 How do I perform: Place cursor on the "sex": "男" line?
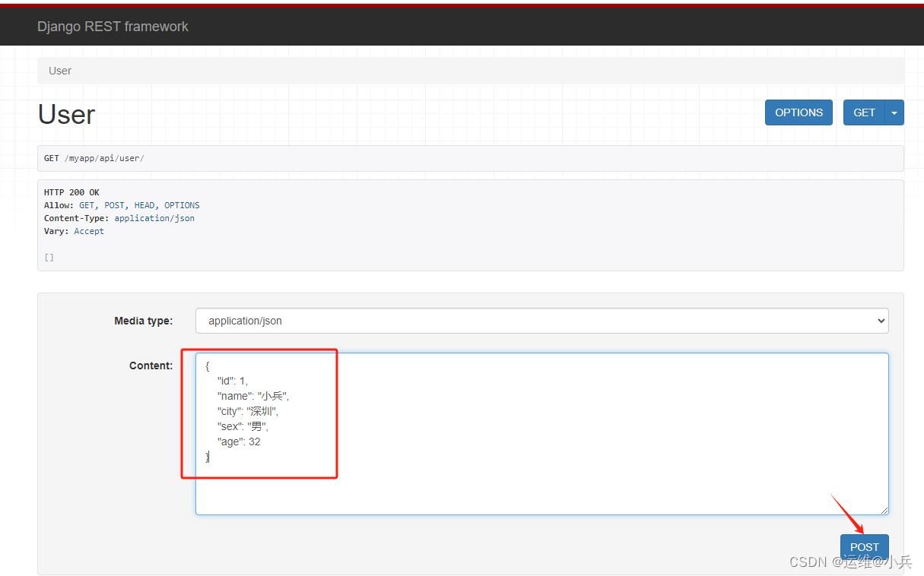coord(243,426)
